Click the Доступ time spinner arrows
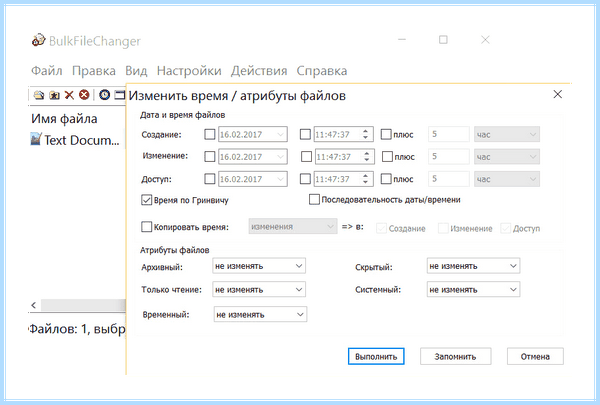Image resolution: width=600 pixels, height=405 pixels. [365, 179]
